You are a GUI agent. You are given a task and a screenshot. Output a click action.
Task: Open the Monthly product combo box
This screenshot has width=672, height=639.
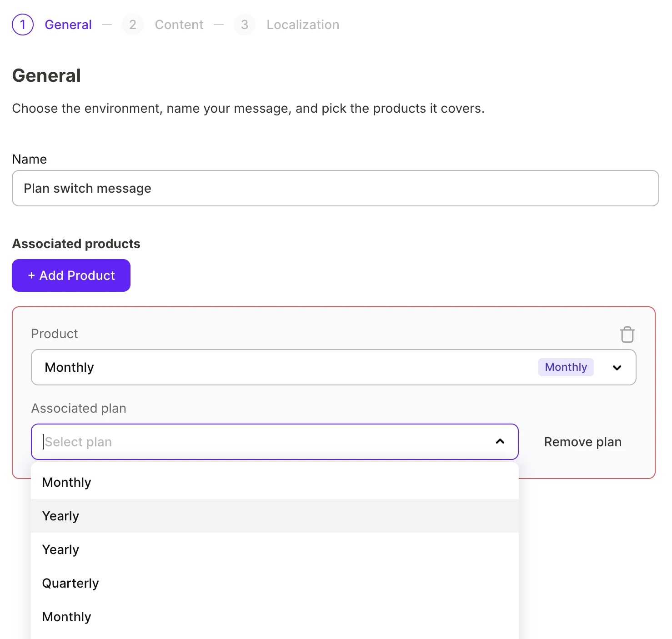click(334, 367)
